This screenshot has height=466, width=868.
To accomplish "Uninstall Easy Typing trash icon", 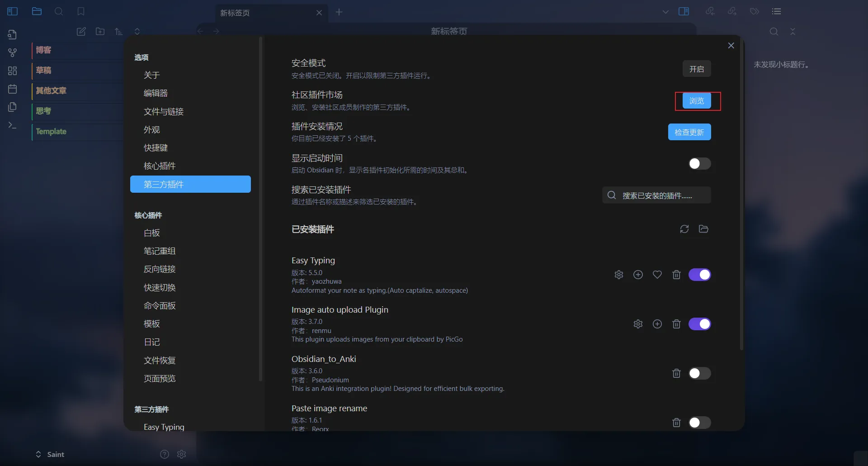I will click(x=676, y=275).
